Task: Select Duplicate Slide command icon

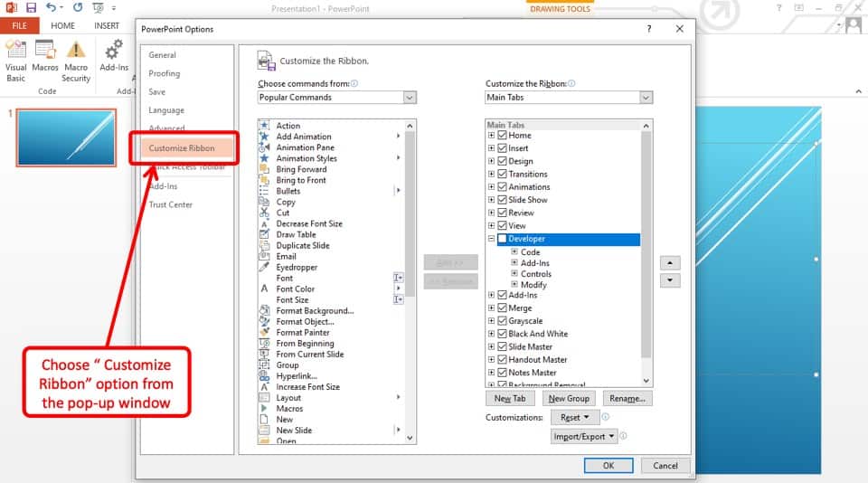Action: pyautogui.click(x=264, y=245)
